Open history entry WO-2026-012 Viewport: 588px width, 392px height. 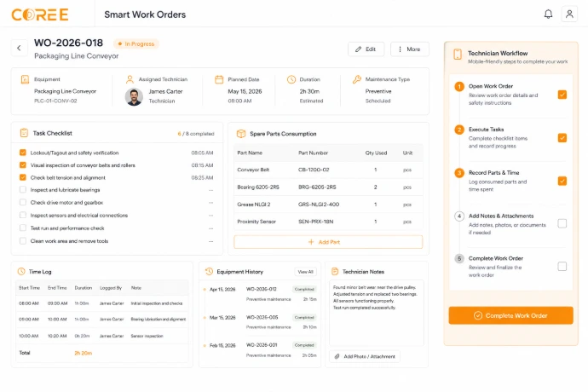tap(262, 289)
